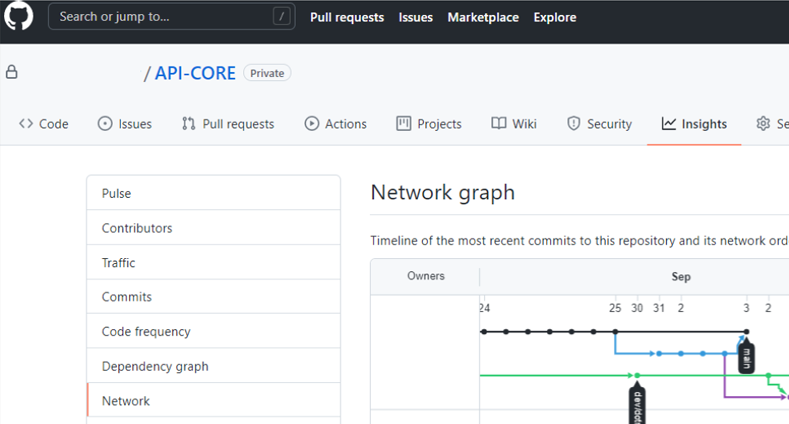Switch to the Code tab

pyautogui.click(x=44, y=124)
